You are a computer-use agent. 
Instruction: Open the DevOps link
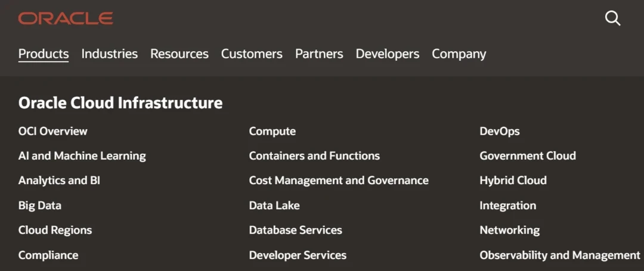point(499,131)
